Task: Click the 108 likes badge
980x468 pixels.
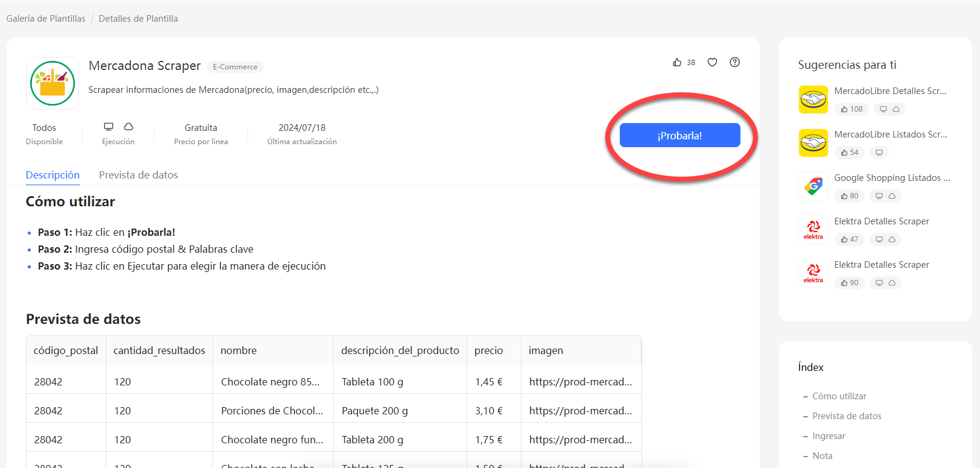Action: tap(851, 109)
